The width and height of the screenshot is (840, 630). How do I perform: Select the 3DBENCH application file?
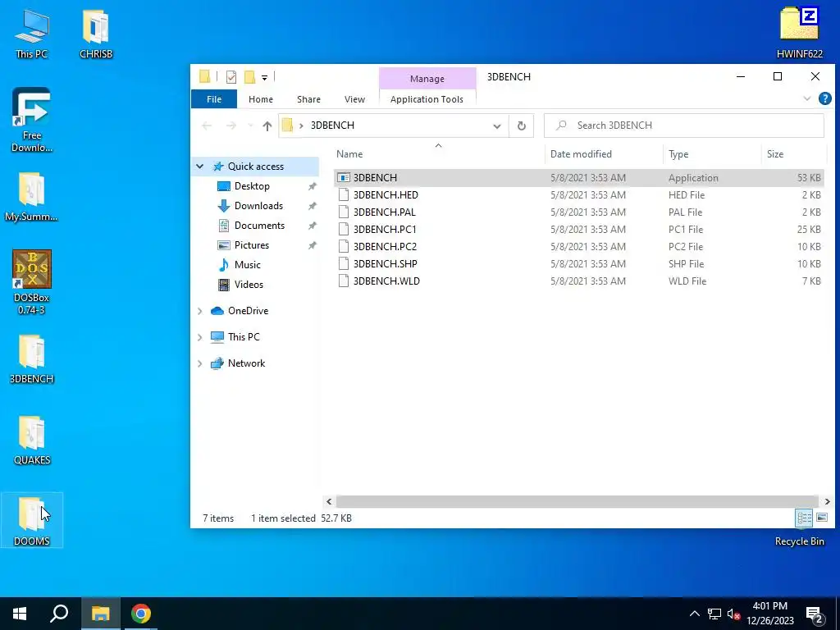point(578,178)
